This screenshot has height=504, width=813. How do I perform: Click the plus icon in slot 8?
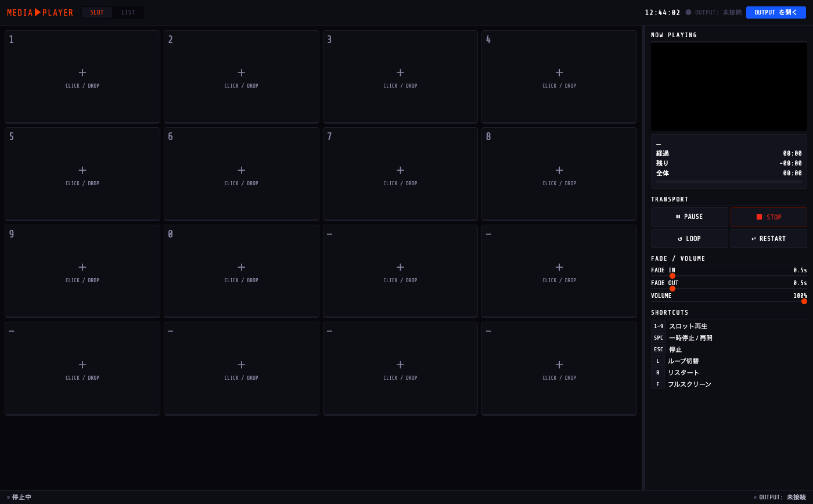pyautogui.click(x=559, y=170)
